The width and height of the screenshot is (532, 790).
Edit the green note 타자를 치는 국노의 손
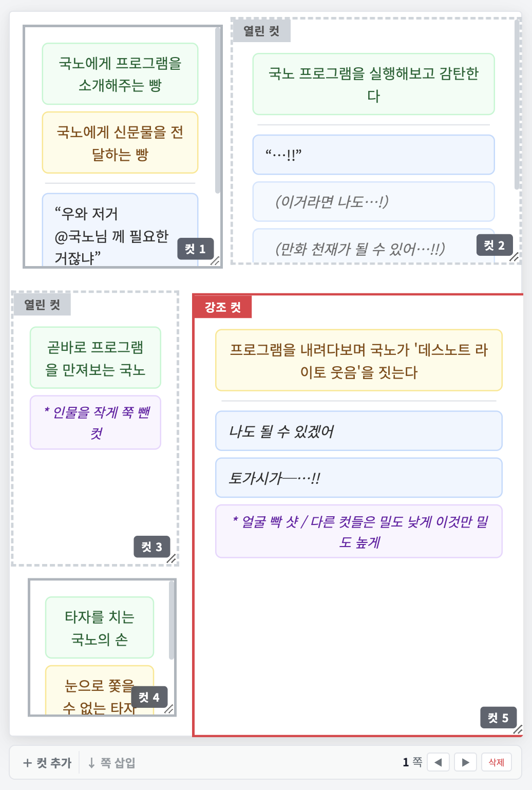pos(100,628)
